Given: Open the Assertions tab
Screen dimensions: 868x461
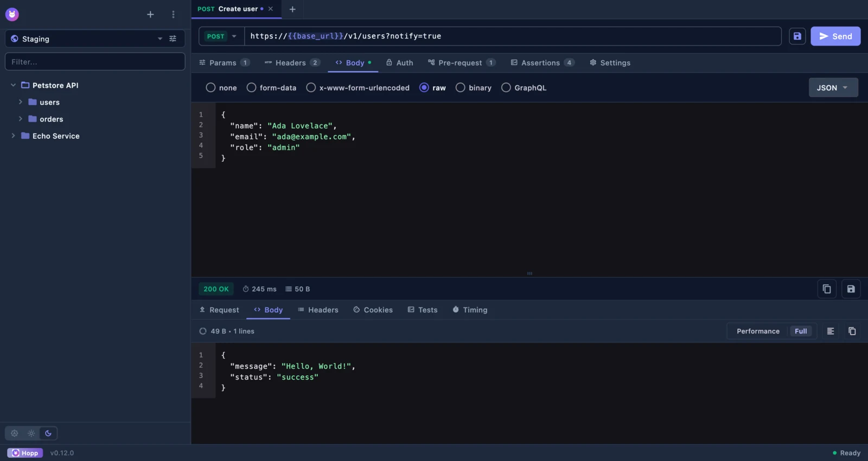Looking at the screenshot, I should pos(542,63).
